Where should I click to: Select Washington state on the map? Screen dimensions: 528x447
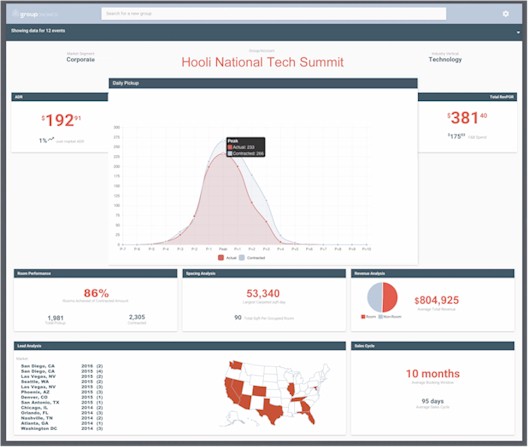236,366
